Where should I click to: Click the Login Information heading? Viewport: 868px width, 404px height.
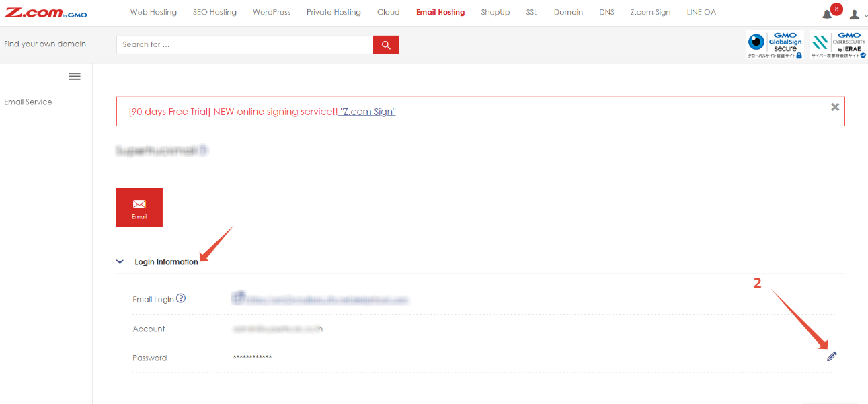pos(166,262)
